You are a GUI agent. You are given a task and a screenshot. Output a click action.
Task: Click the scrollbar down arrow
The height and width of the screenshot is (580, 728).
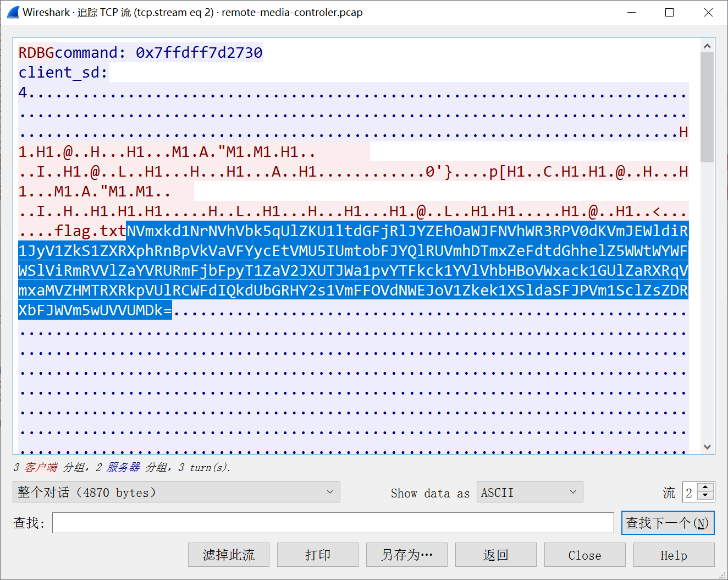coord(707,447)
